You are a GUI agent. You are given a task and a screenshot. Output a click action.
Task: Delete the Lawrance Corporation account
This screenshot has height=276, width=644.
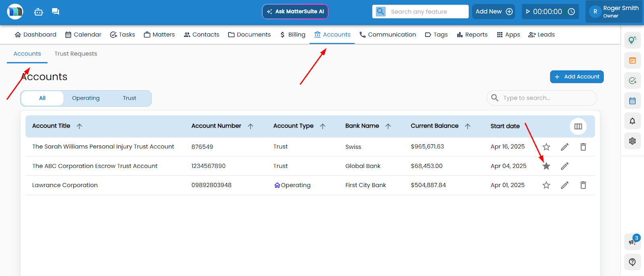coord(583,185)
